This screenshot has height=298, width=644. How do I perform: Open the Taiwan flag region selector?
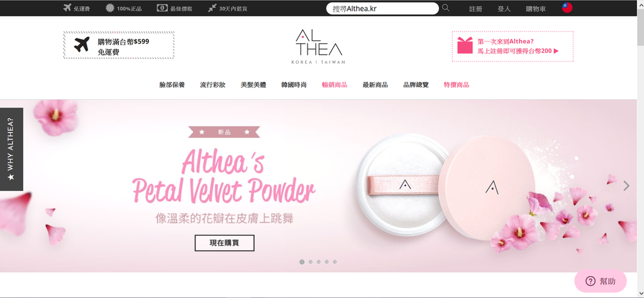[567, 8]
